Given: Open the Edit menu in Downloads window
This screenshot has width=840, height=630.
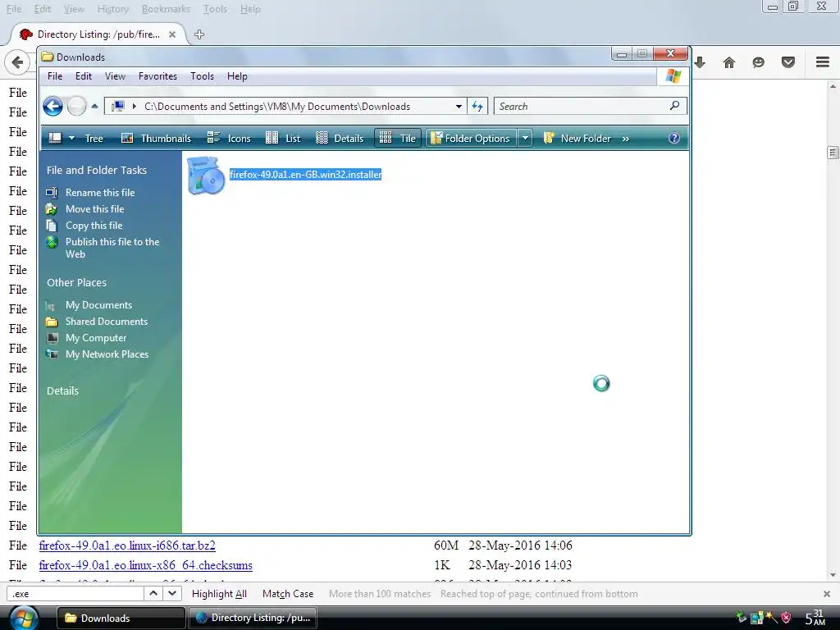Looking at the screenshot, I should tap(83, 76).
